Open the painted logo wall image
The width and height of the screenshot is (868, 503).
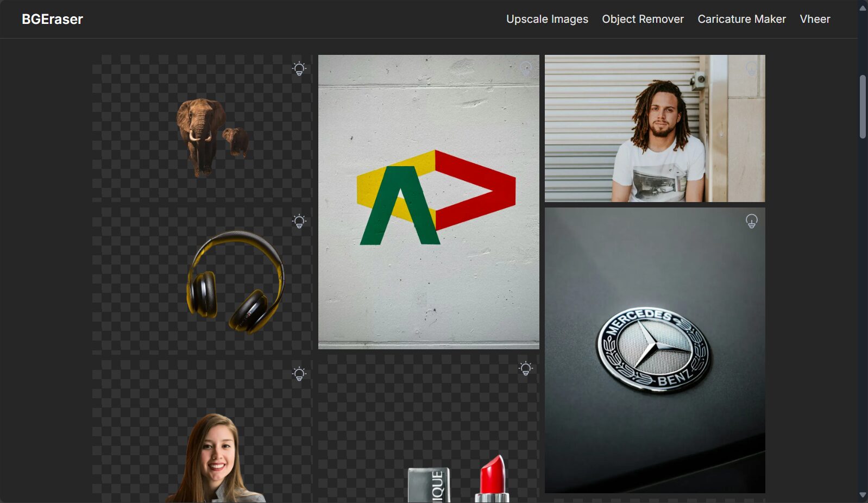pos(429,202)
